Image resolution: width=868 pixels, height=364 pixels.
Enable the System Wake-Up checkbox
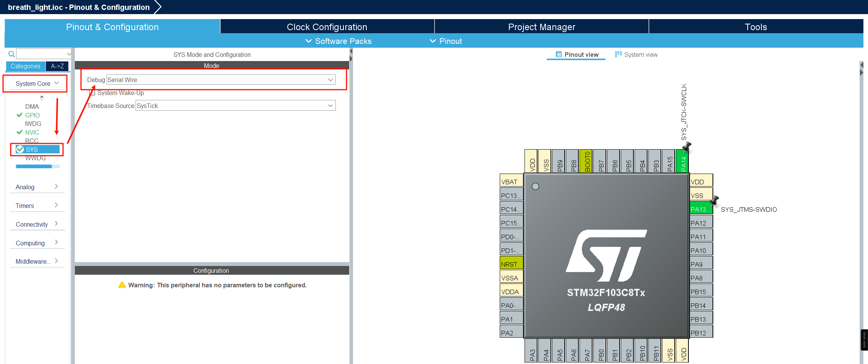coord(92,93)
